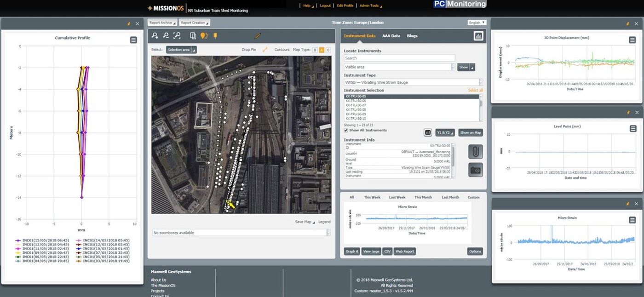Use the zoom to area tool
Viewport: 644px width, 297px height.
(177, 35)
